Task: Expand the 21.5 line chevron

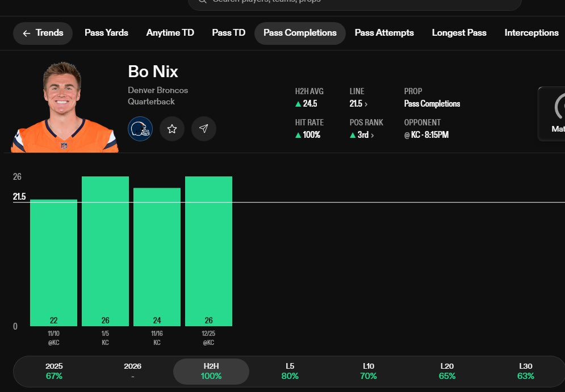Action: point(366,104)
